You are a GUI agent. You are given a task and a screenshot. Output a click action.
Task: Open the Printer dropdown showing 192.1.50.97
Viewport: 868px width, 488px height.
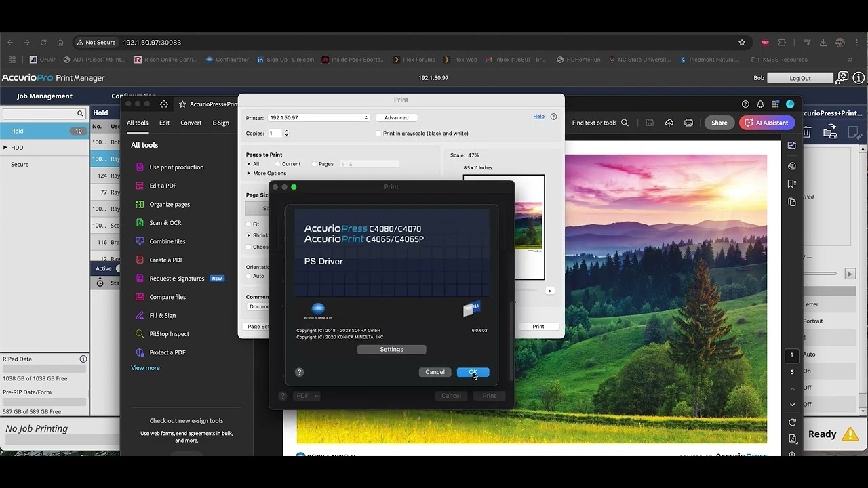318,118
